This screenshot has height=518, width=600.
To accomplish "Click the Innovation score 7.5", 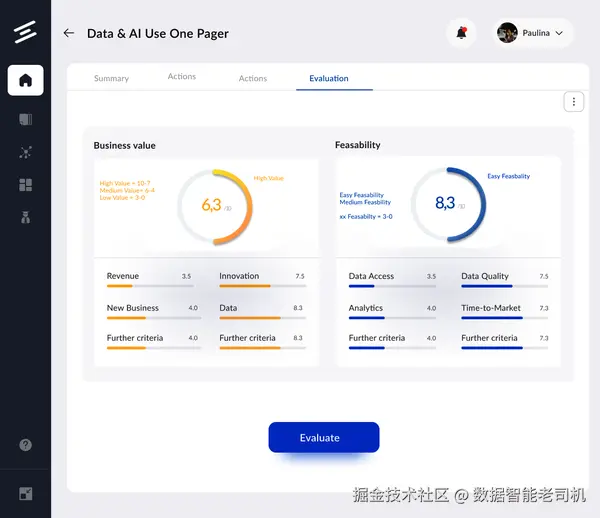I will [300, 276].
